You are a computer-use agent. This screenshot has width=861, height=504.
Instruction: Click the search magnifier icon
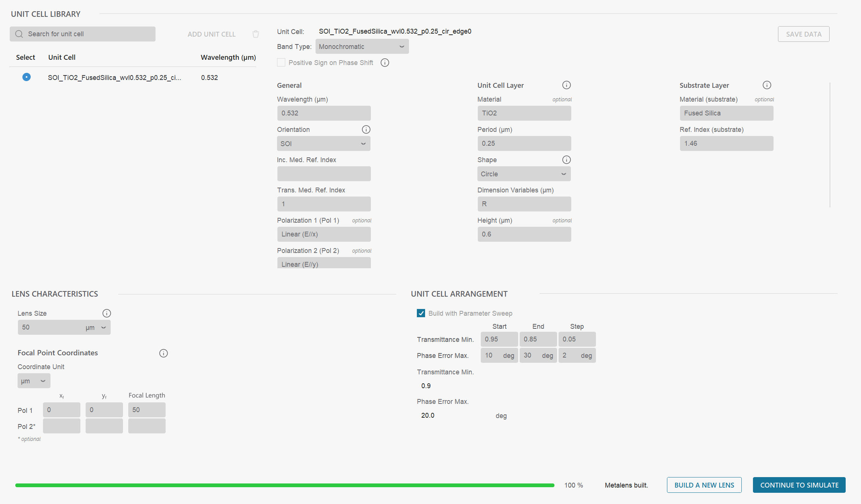[19, 34]
